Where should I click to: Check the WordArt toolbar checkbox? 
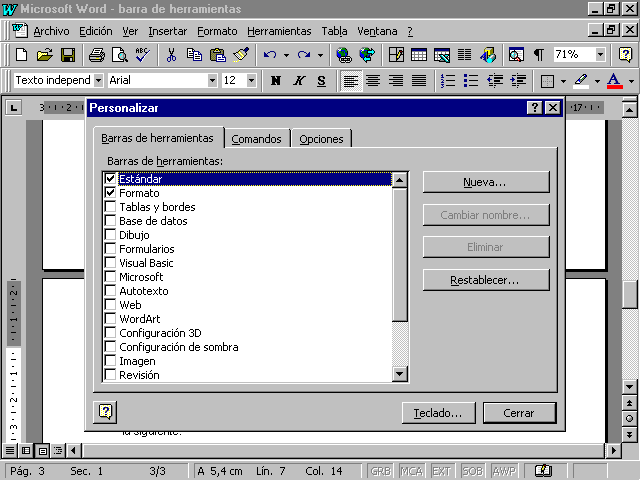(110, 318)
